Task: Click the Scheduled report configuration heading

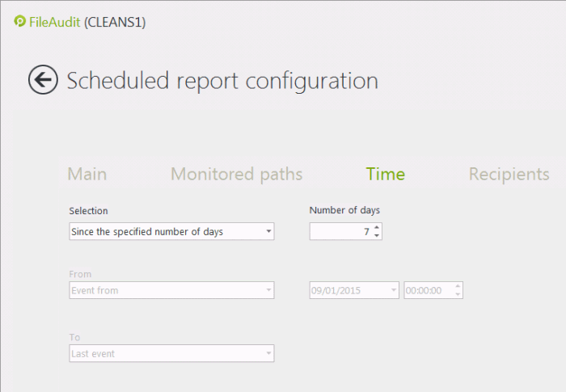Action: [222, 81]
